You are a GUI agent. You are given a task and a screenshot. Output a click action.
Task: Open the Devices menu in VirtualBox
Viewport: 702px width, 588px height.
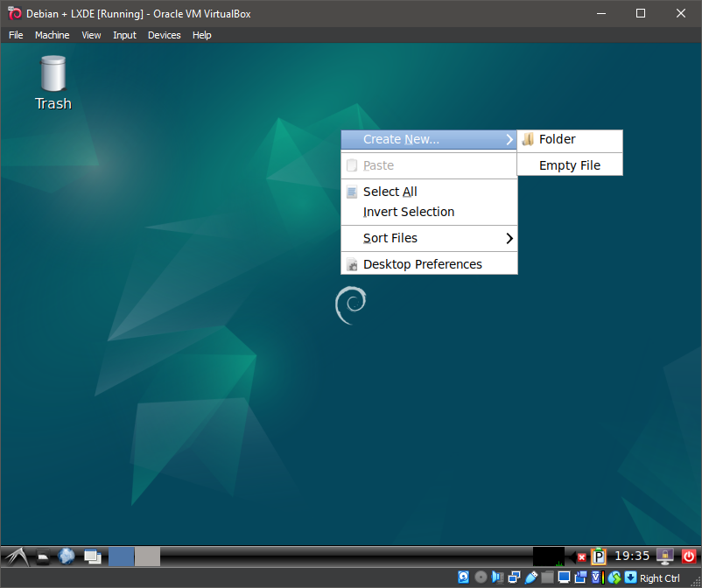(164, 35)
